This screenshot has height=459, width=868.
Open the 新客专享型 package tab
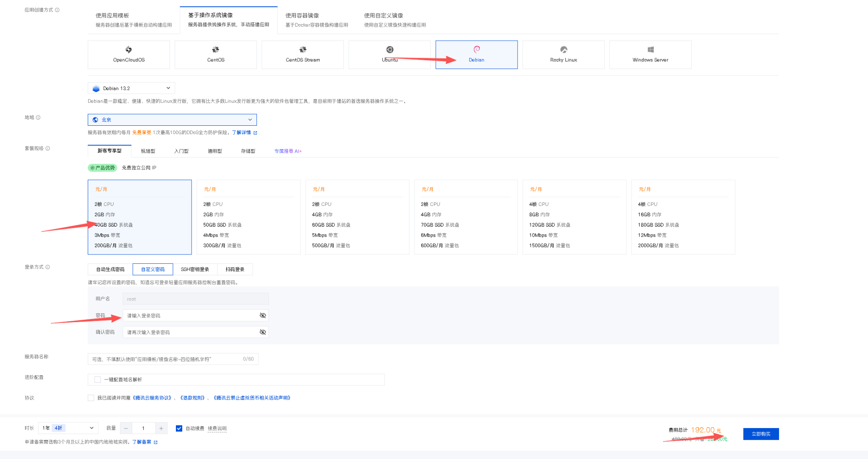[109, 151]
